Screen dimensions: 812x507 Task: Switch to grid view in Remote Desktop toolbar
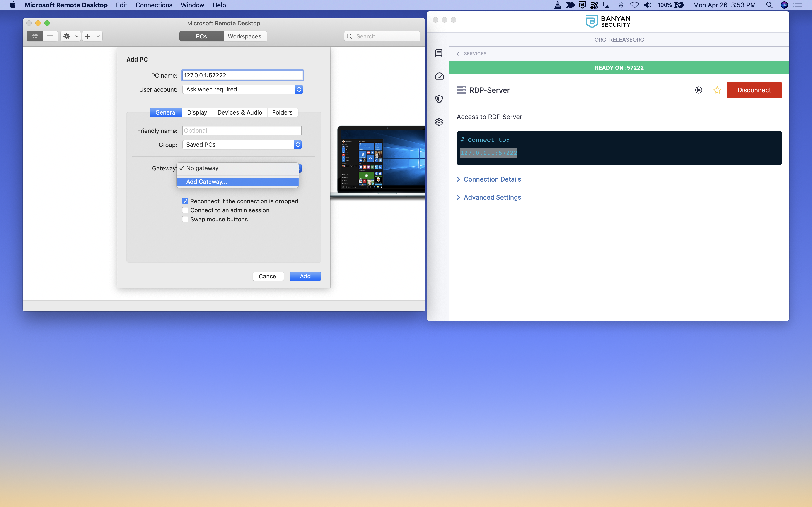click(x=35, y=36)
